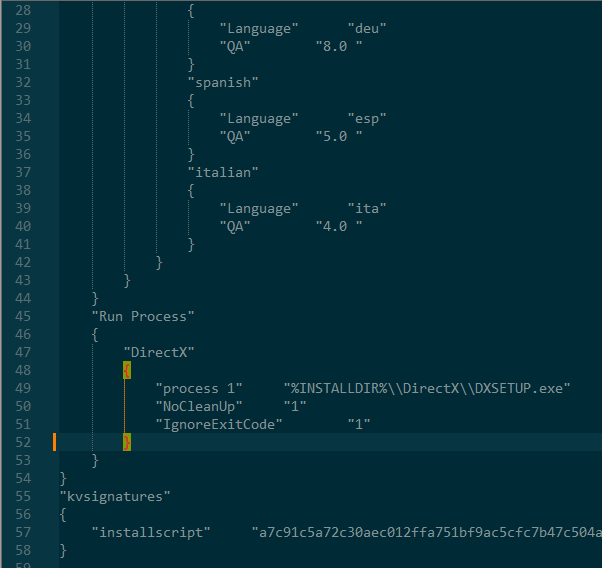Click the "installscript" key on line 57
Viewport: 602px width, 568px height.
[x=151, y=532]
